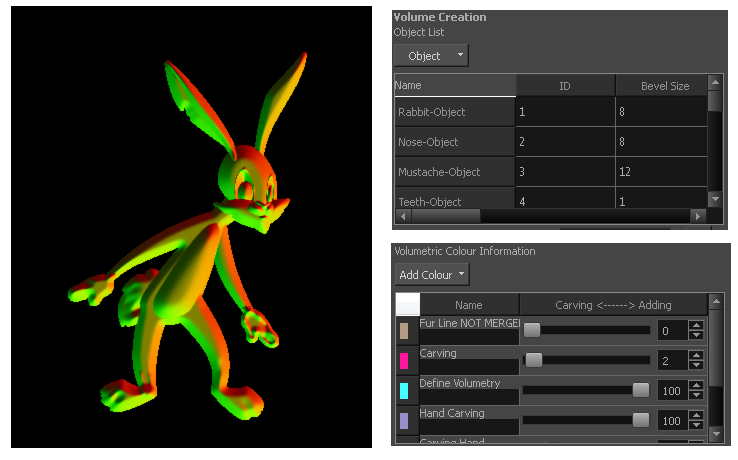Screen dimensions: 738x460
Task: Click the white colour header swatch
Action: point(408,304)
